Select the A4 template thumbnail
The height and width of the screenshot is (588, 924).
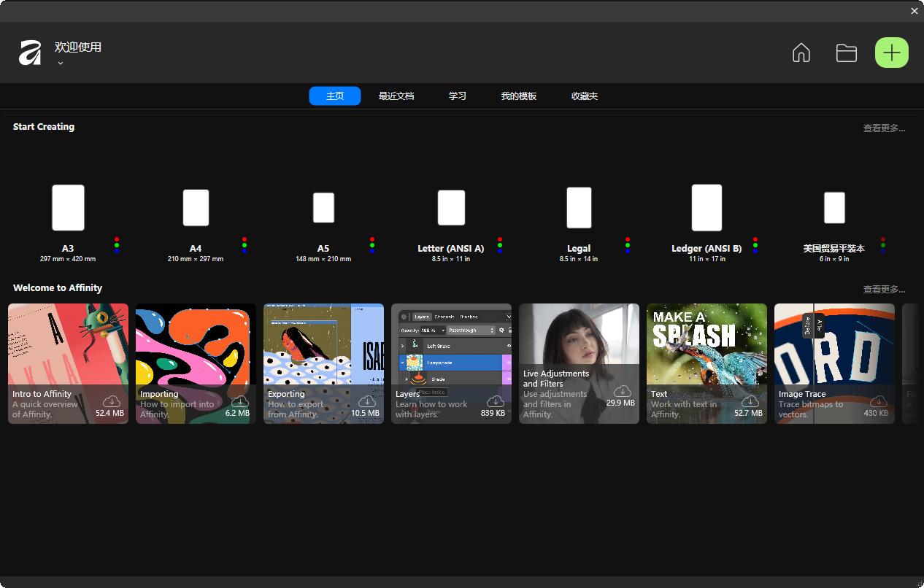coord(196,207)
